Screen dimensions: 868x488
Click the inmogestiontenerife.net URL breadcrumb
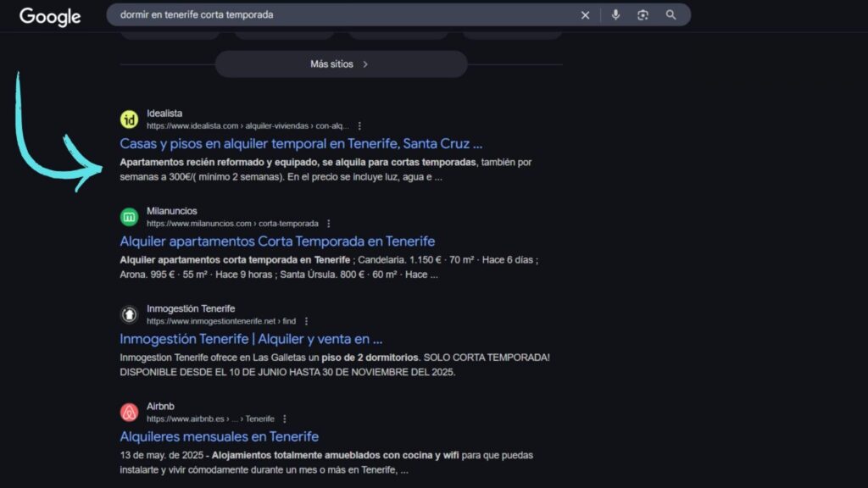click(x=221, y=321)
